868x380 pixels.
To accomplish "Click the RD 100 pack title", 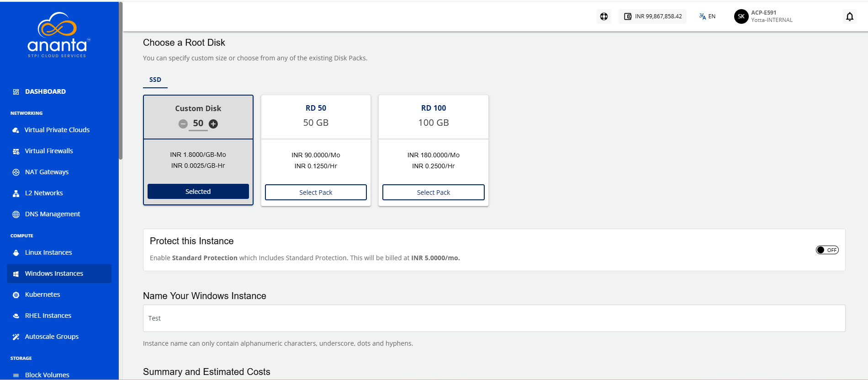I will 434,108.
